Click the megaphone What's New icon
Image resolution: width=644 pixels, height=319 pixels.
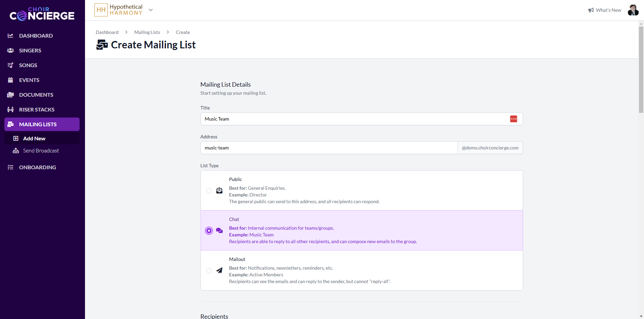(591, 10)
